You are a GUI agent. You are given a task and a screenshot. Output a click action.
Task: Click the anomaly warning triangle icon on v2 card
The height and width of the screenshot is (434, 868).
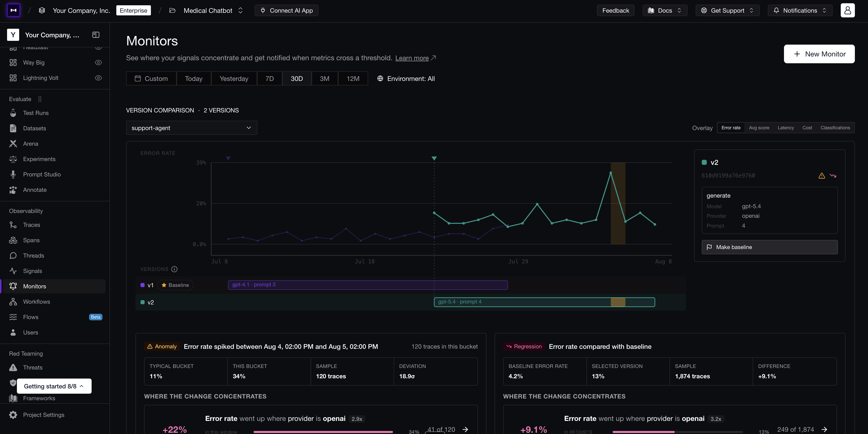(x=822, y=175)
